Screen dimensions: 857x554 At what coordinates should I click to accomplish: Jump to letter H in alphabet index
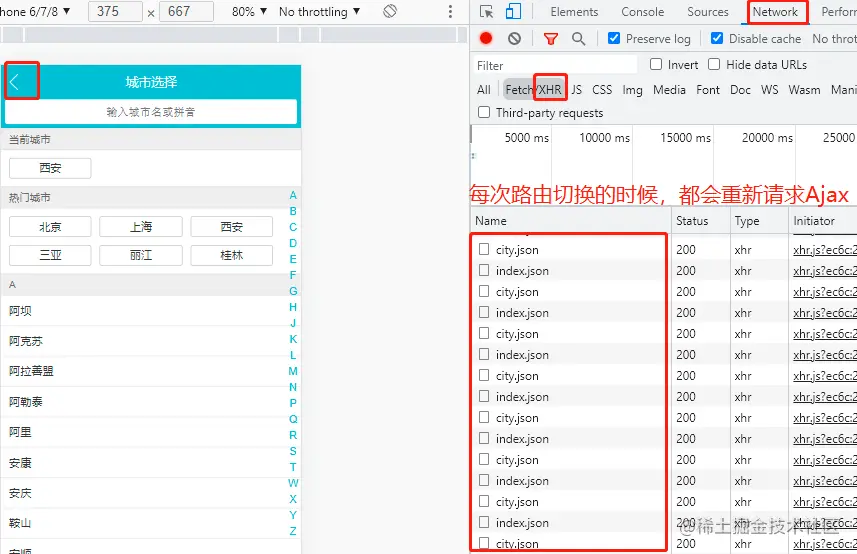(x=293, y=307)
